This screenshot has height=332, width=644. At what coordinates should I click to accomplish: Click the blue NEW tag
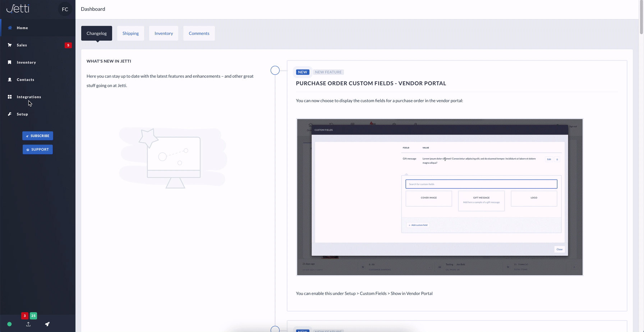point(303,72)
